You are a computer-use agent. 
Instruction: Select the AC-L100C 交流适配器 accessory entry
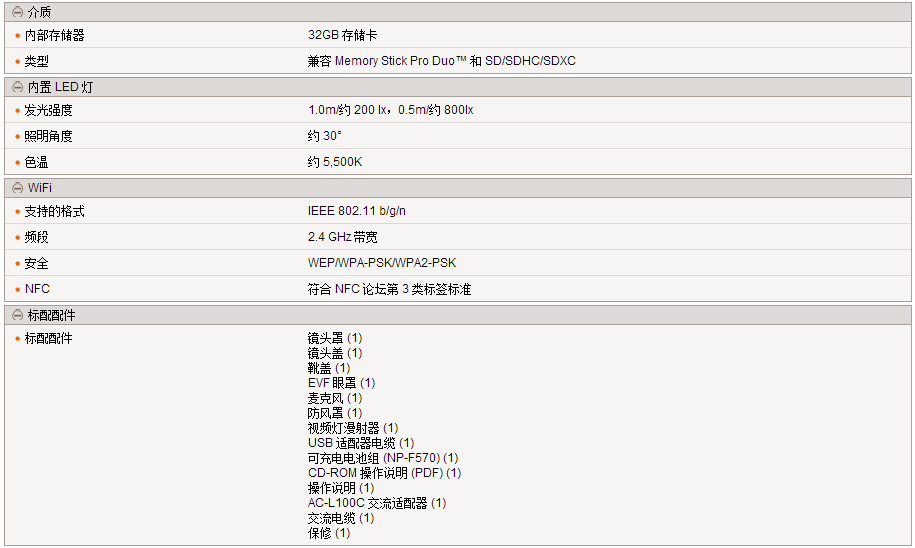coord(377,503)
